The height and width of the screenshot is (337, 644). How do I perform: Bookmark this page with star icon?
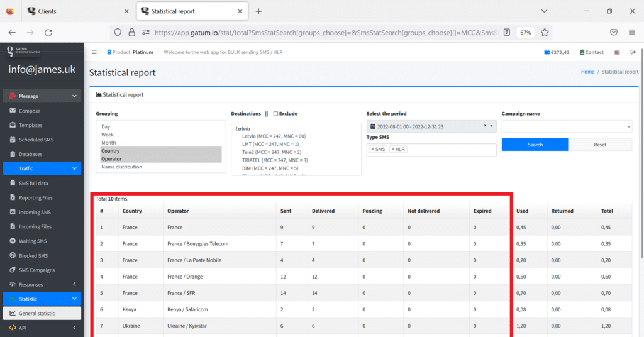pos(545,33)
